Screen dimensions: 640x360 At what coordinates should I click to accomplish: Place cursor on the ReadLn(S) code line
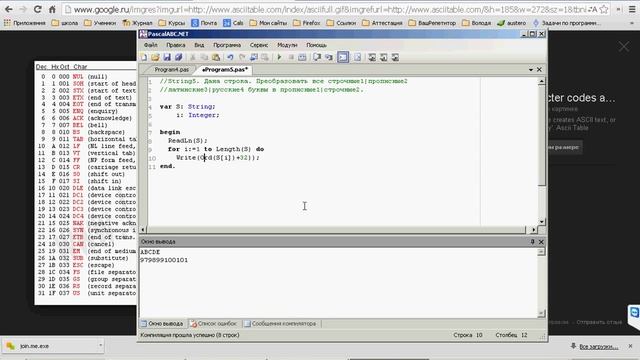pos(188,140)
